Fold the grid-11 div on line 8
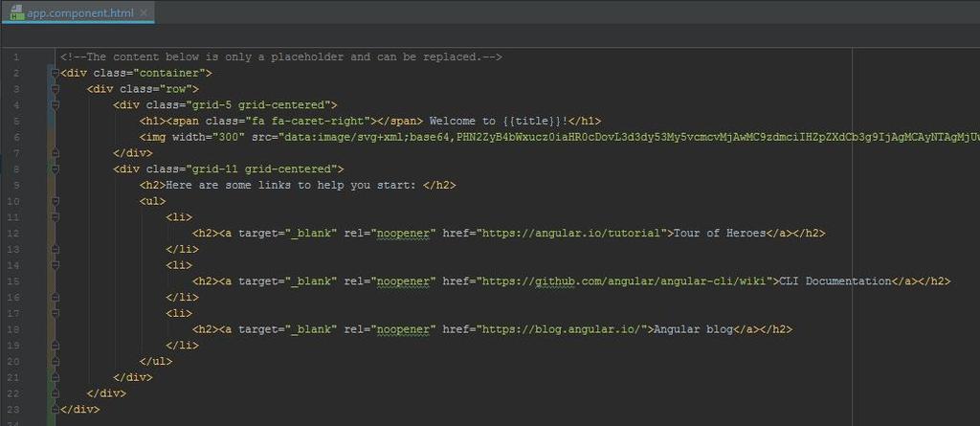 (x=56, y=168)
